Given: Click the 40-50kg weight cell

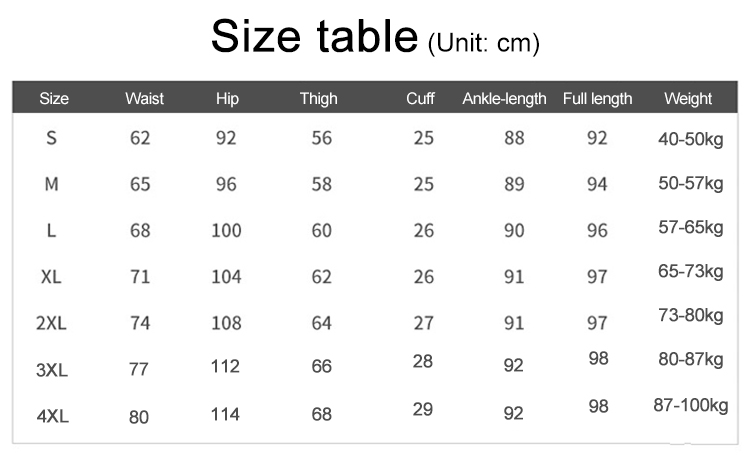Looking at the screenshot, I should 690,139.
